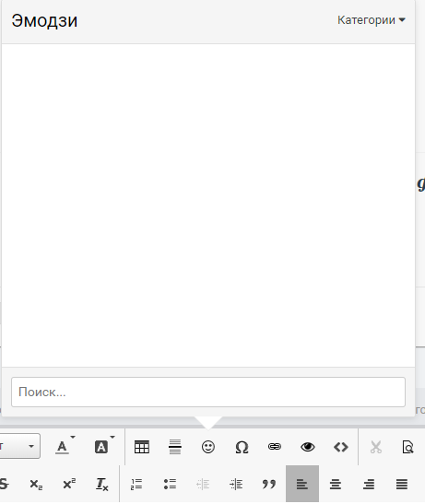Image resolution: width=425 pixels, height=504 pixels.
Task: Open the background color dropdown arrow
Action: pos(112,437)
